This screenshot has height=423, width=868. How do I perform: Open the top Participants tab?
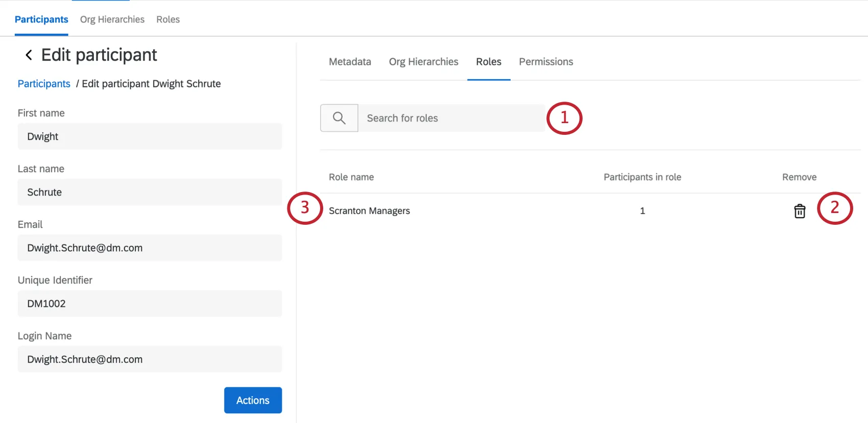[x=41, y=19]
